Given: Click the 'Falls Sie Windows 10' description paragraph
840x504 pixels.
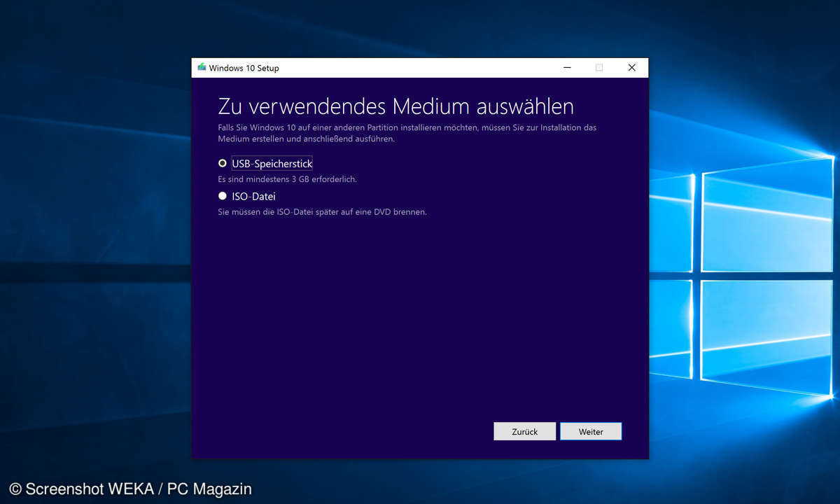Looking at the screenshot, I should tap(407, 133).
